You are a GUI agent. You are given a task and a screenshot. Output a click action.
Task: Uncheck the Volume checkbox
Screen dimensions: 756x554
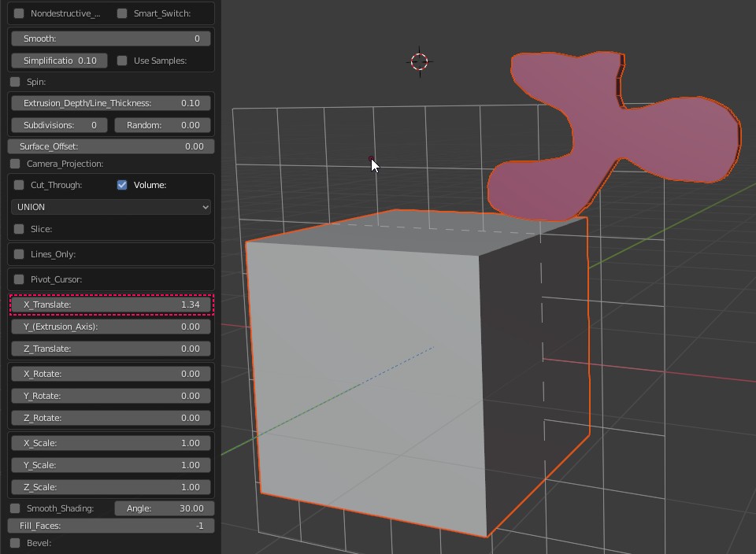(122, 185)
